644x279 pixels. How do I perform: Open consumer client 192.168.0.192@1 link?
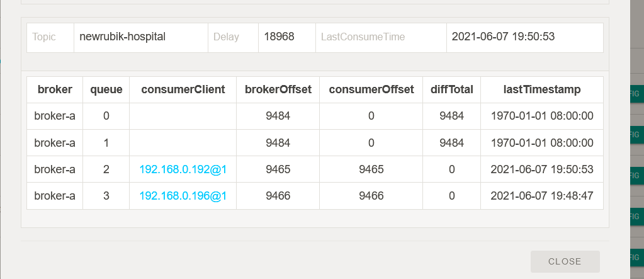tap(183, 169)
